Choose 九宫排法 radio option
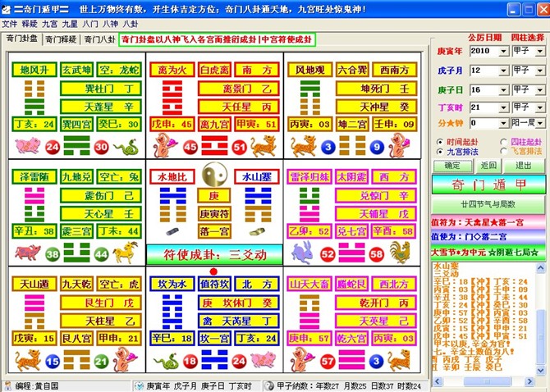The image size is (550, 392). [439, 152]
